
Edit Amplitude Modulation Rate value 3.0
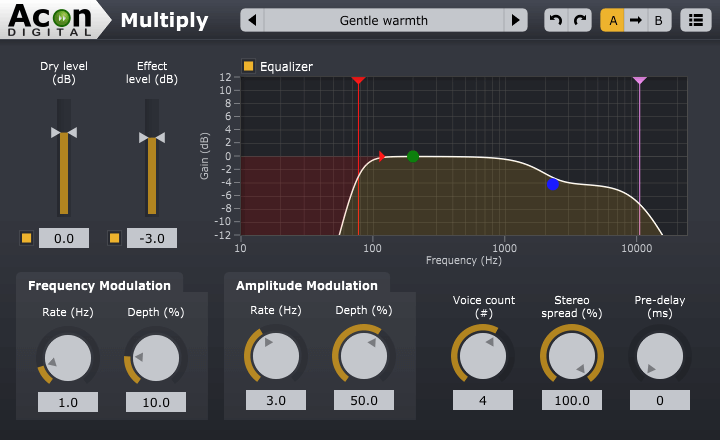click(276, 400)
